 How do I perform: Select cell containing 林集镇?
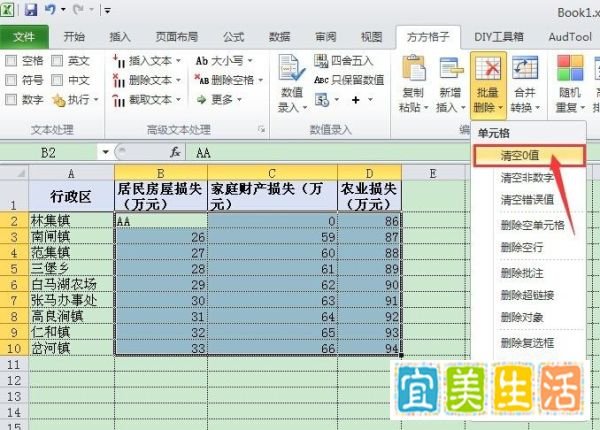(71, 221)
